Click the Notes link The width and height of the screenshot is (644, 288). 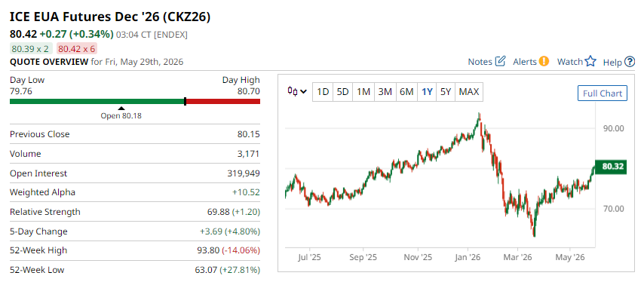pyautogui.click(x=480, y=62)
